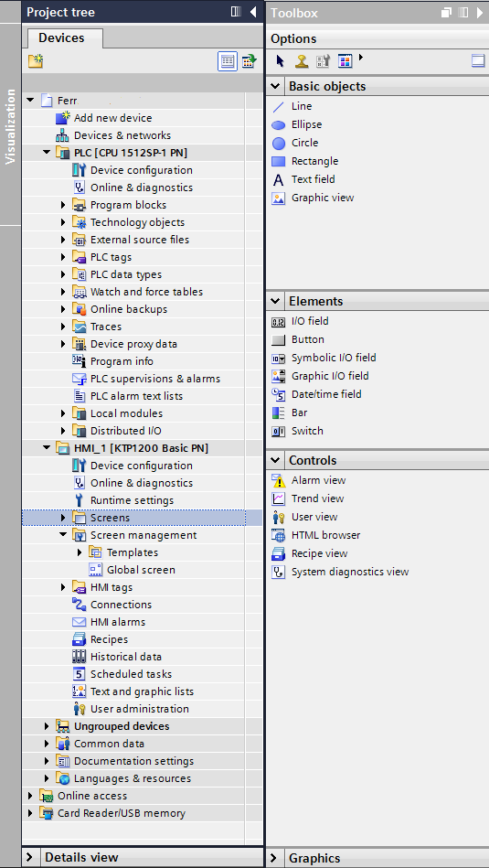
Task: Show more Options tools via small arrow
Action: point(361,57)
